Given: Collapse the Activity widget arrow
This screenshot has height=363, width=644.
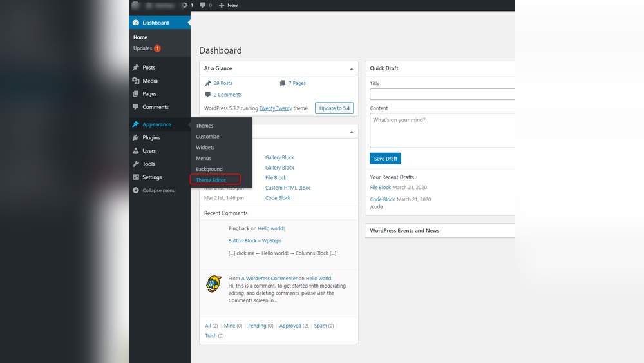Looking at the screenshot, I should click(x=352, y=132).
